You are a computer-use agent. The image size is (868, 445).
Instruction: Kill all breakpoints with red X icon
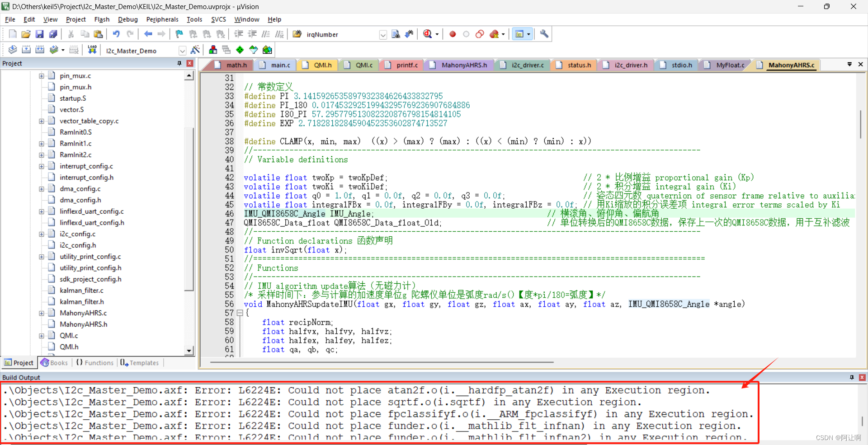coord(493,34)
